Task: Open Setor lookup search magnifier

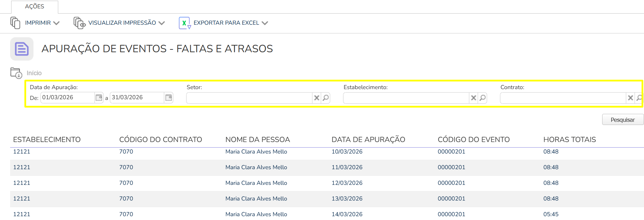Action: pyautogui.click(x=326, y=98)
